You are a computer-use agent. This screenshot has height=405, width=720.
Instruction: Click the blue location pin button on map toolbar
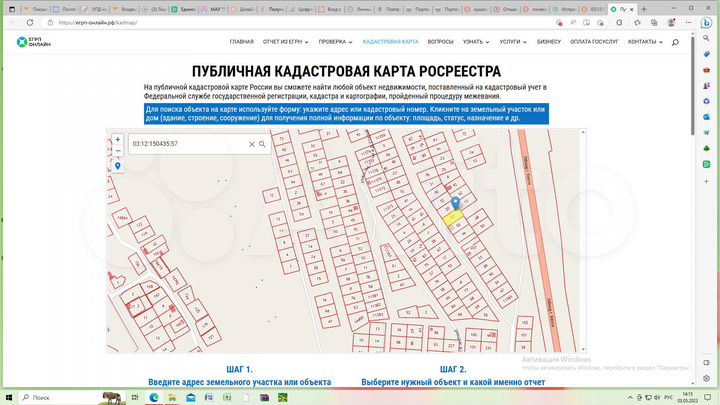click(x=118, y=166)
